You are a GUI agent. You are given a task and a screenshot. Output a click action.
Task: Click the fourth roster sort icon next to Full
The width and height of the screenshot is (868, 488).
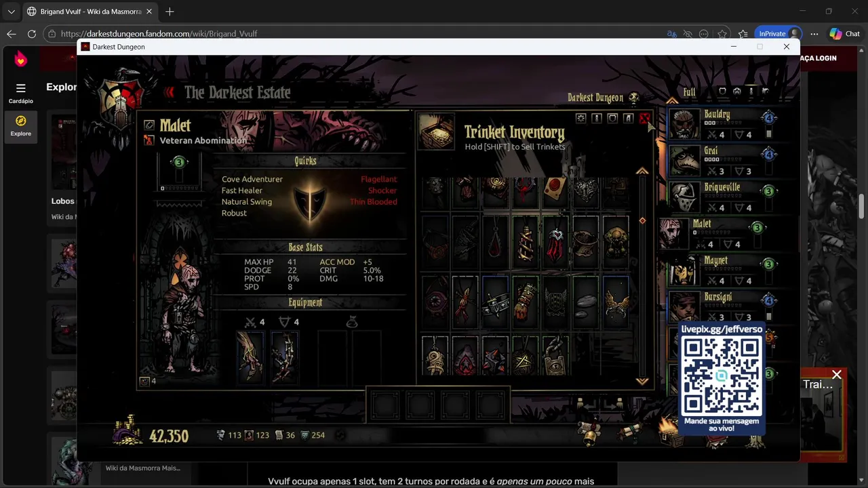click(x=766, y=91)
